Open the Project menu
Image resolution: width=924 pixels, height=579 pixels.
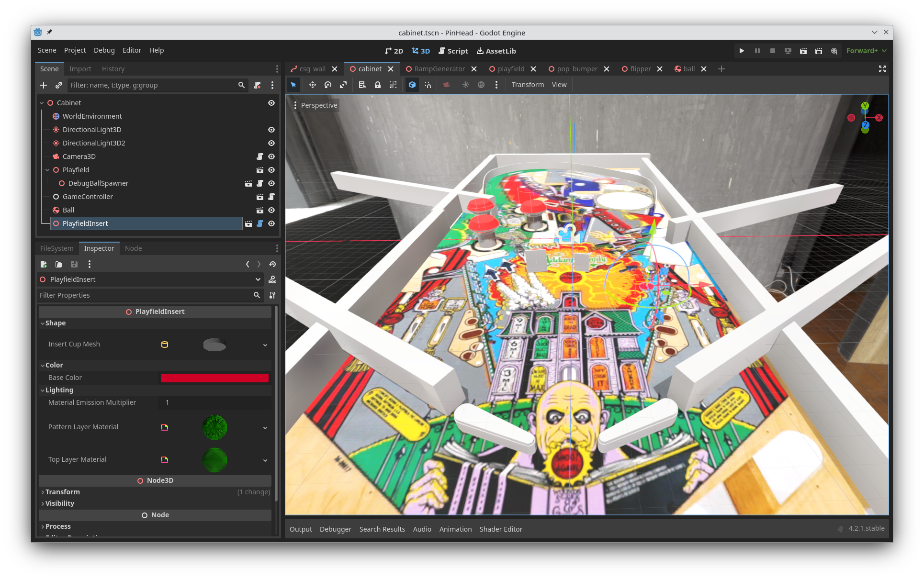tap(75, 50)
